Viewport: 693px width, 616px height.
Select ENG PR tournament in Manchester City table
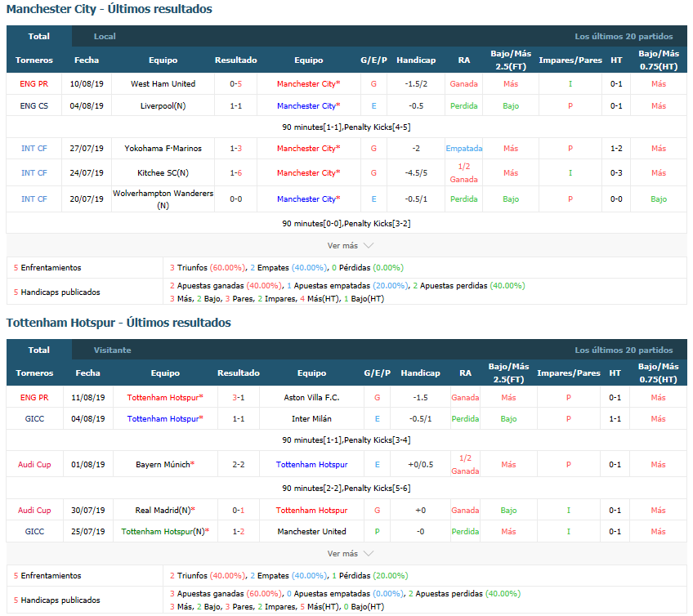click(34, 84)
